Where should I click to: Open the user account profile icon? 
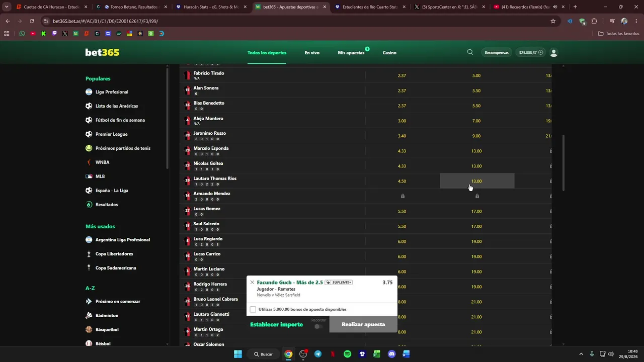pyautogui.click(x=554, y=52)
